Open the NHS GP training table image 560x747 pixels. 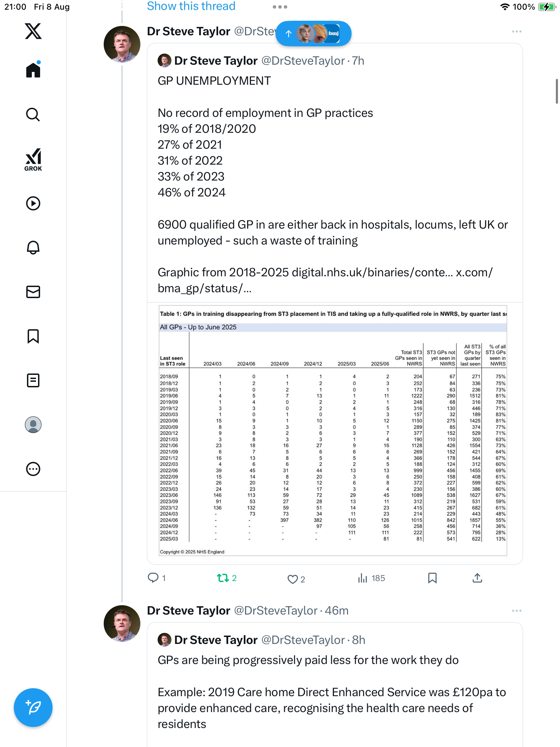[x=333, y=430]
